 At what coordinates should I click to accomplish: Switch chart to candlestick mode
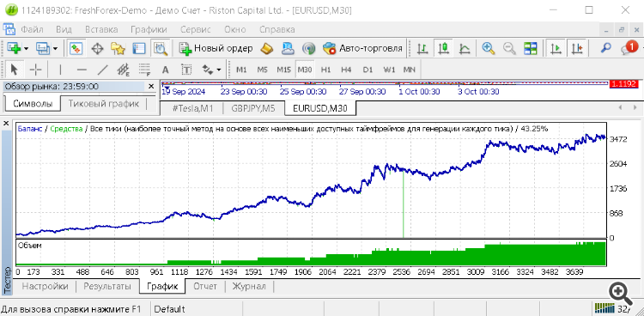coord(443,48)
